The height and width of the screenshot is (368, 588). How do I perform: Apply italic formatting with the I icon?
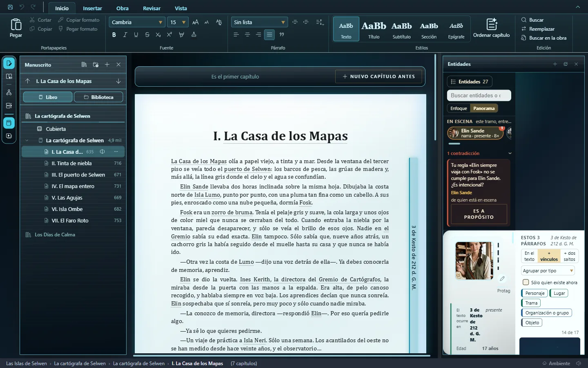point(125,35)
